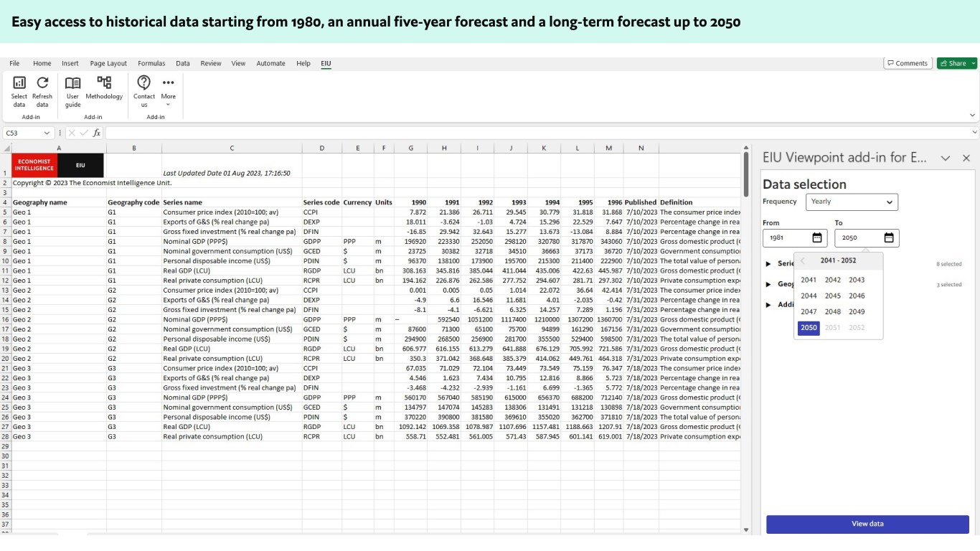This screenshot has height=551, width=980.
Task: Select year 2047 in the picker
Action: click(809, 311)
